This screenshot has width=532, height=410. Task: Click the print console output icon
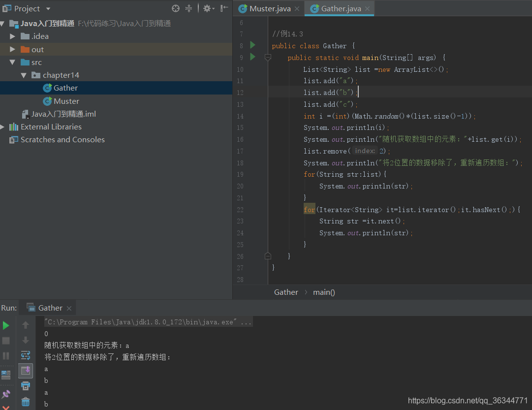(26, 385)
